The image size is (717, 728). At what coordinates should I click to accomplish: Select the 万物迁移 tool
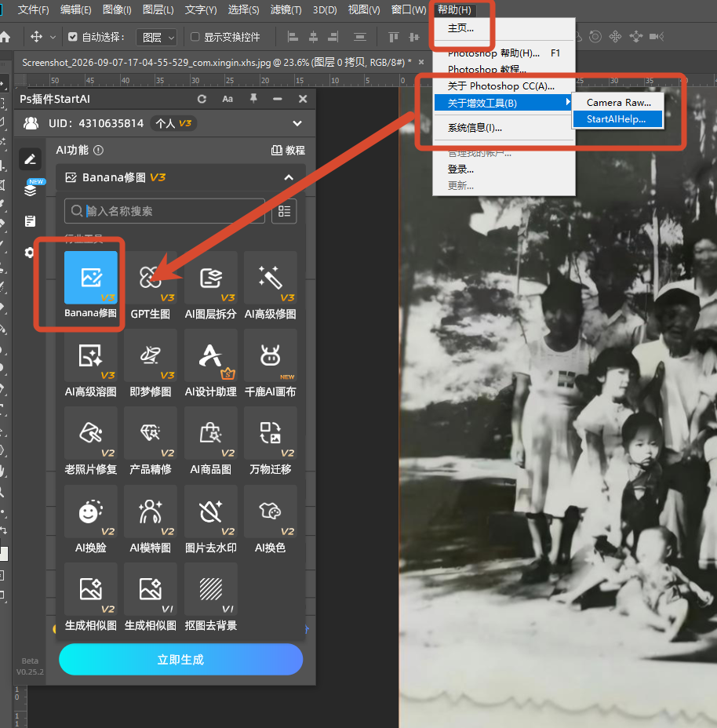pos(271,441)
